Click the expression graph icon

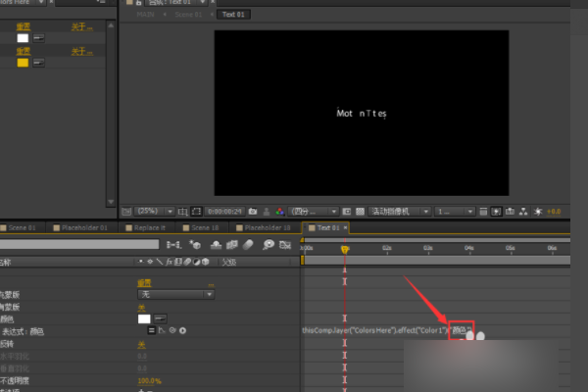160,331
